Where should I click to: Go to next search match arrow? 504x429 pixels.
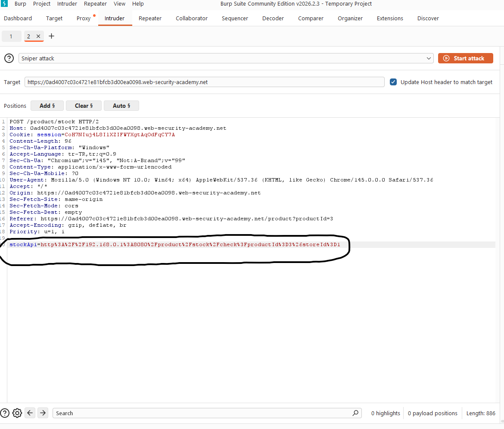[x=43, y=413]
